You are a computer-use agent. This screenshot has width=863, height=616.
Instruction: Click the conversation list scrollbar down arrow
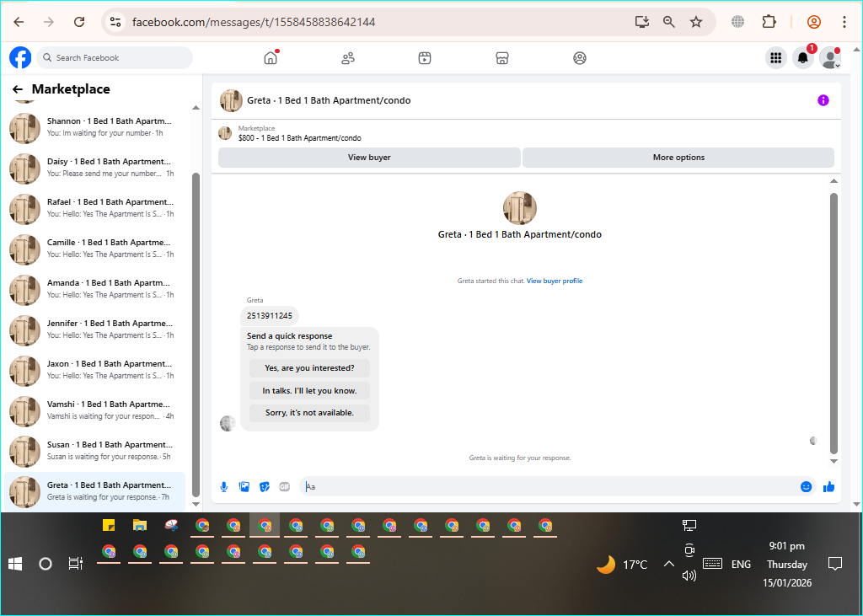[x=196, y=504]
